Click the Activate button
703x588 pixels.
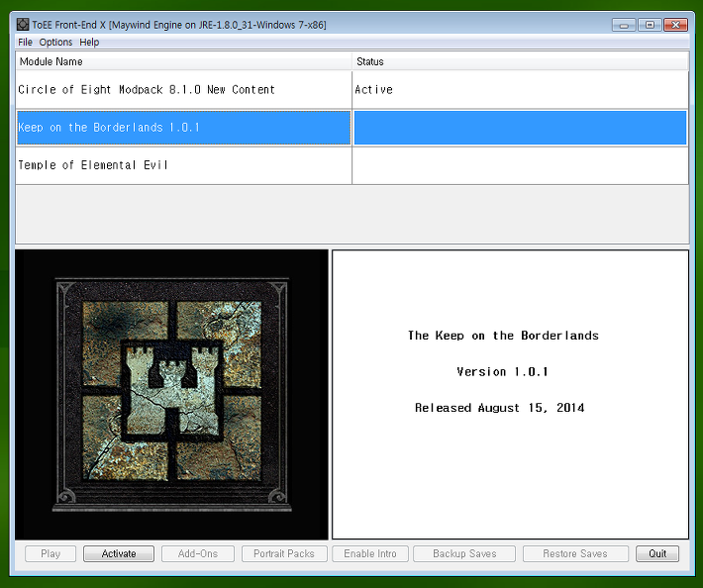119,554
